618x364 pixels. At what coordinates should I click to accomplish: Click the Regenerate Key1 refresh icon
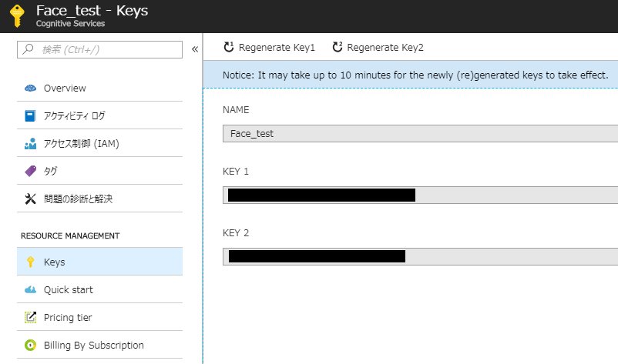229,47
